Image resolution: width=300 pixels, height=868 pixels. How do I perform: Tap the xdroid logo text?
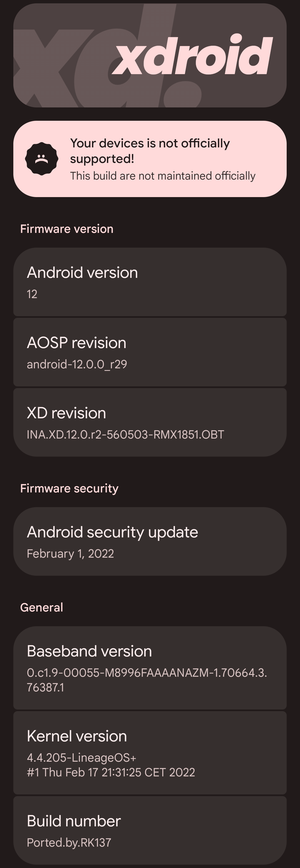pyautogui.click(x=192, y=54)
